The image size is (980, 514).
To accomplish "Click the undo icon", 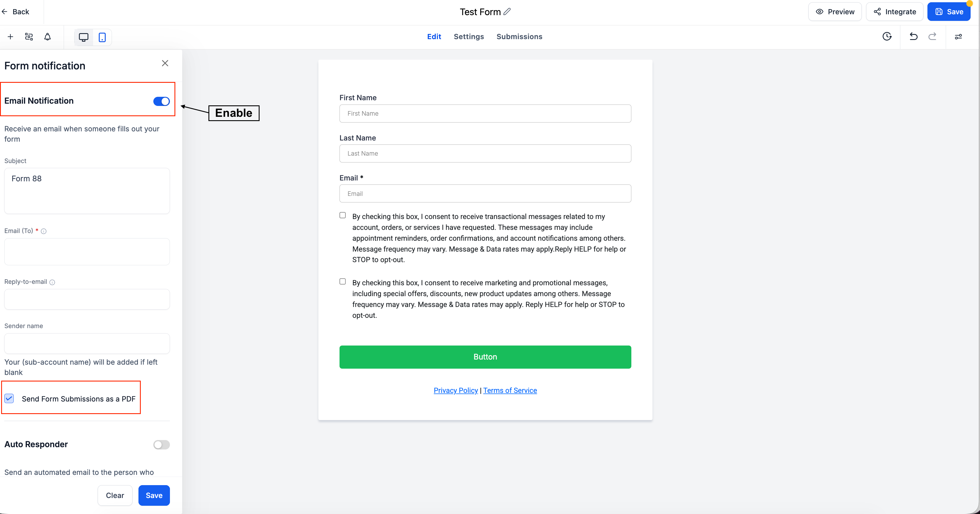I will (913, 37).
